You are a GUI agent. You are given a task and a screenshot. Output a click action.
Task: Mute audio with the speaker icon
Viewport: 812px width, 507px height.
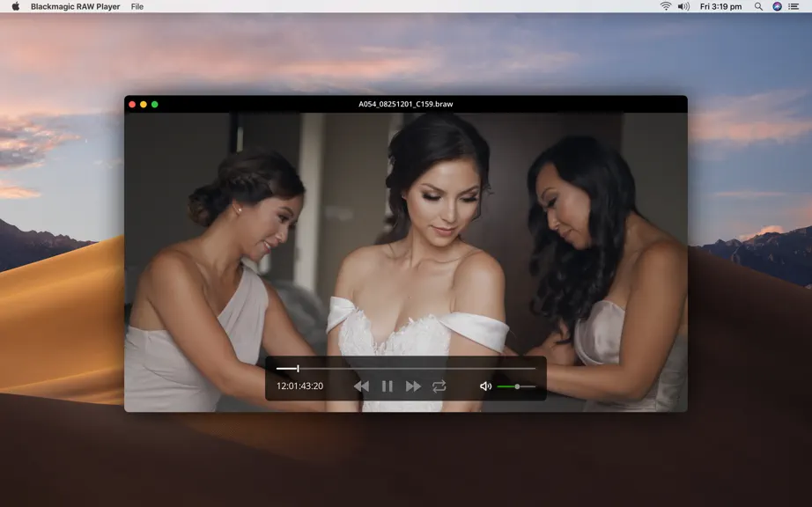[x=485, y=386]
